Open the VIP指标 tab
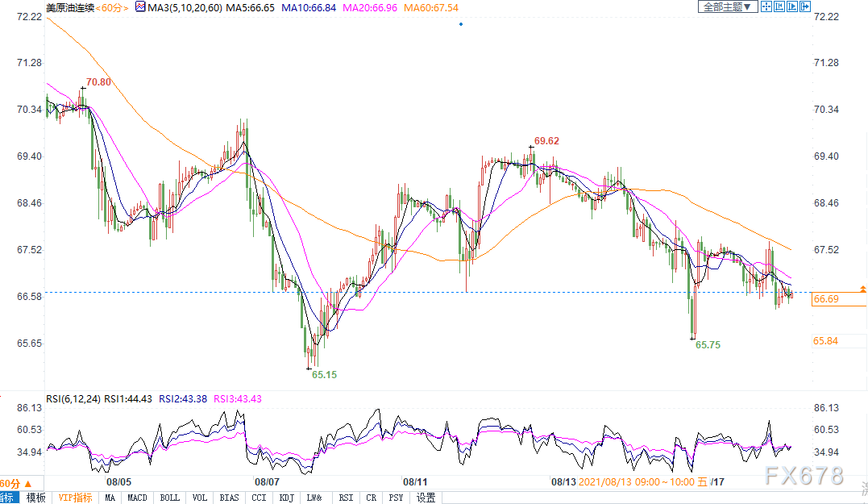The image size is (868, 504). [75, 498]
